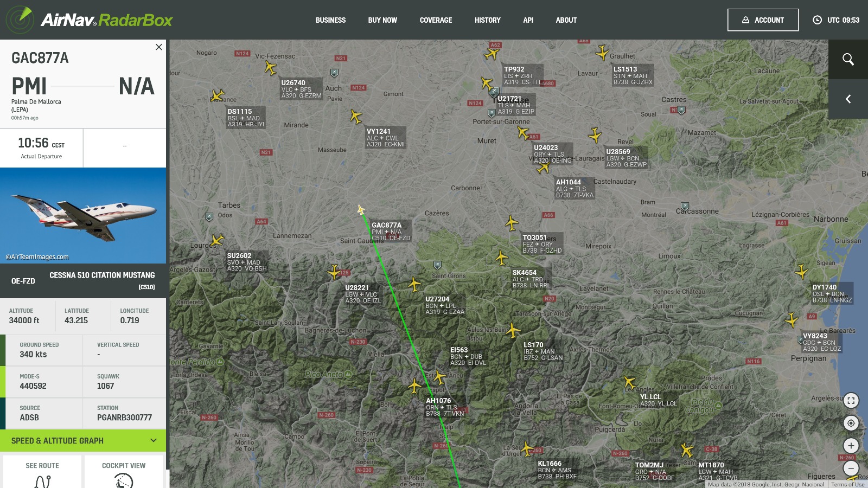The image size is (868, 488).
Task: Select the U28221 aircraft icon
Action: coord(334,272)
